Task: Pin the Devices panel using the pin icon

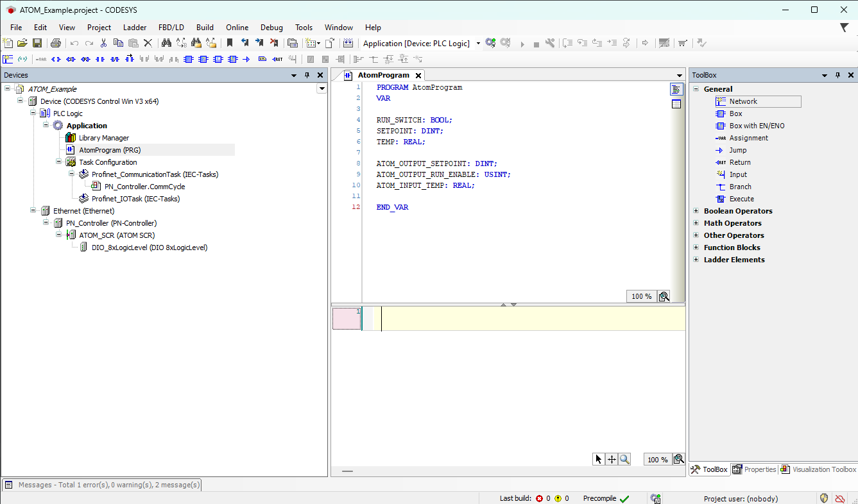Action: pos(307,75)
